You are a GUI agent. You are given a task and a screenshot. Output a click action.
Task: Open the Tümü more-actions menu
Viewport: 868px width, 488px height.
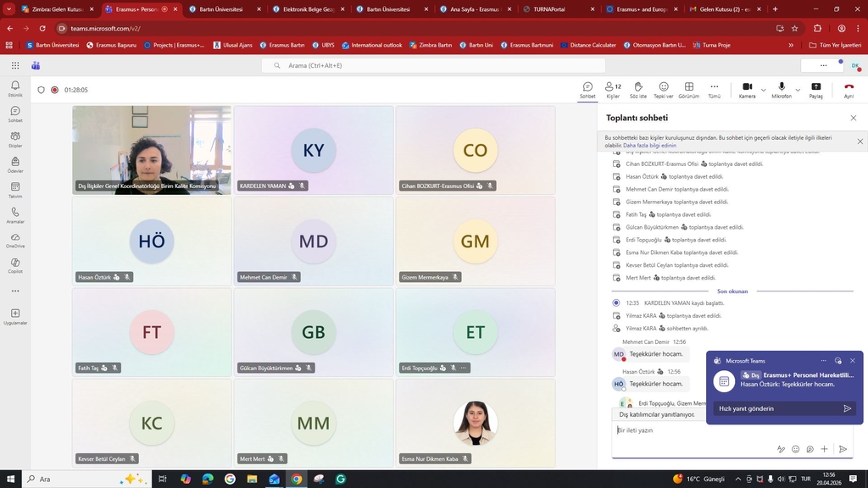pos(714,89)
